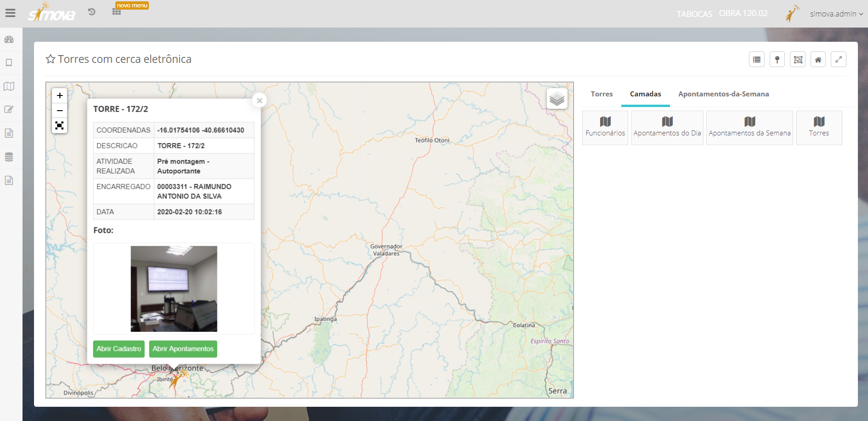Click the home icon button

(x=818, y=60)
